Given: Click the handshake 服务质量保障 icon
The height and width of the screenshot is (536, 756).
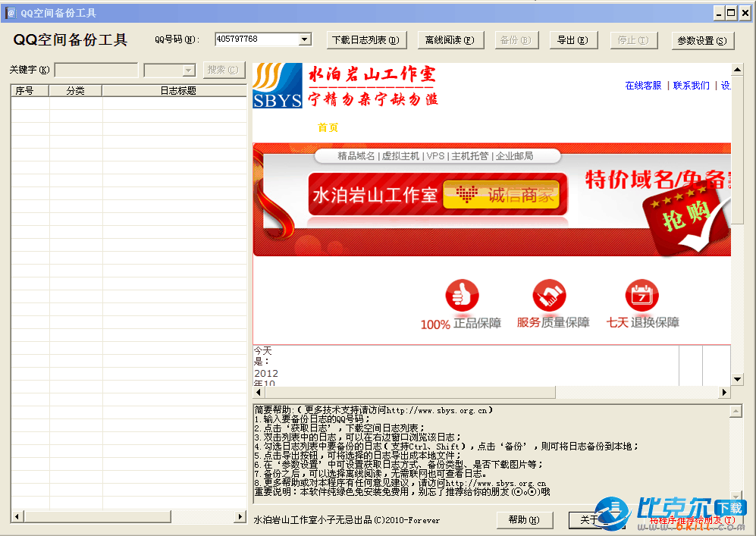Looking at the screenshot, I should pyautogui.click(x=549, y=295).
